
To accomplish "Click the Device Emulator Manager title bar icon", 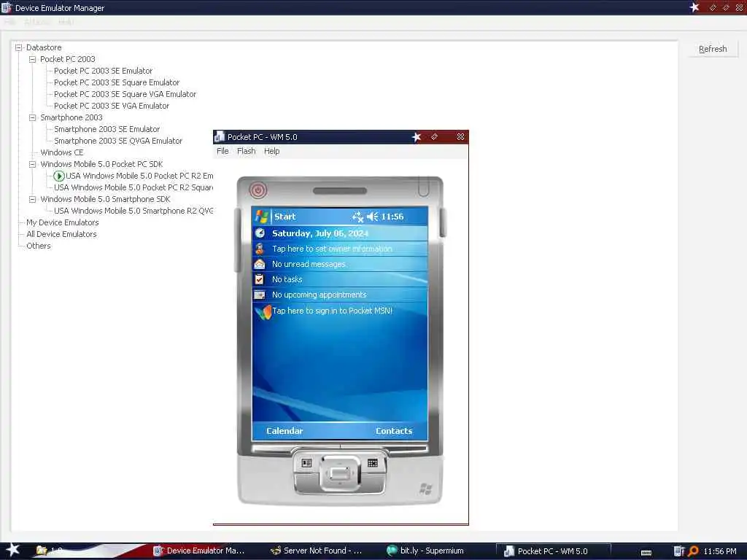I will point(6,7).
